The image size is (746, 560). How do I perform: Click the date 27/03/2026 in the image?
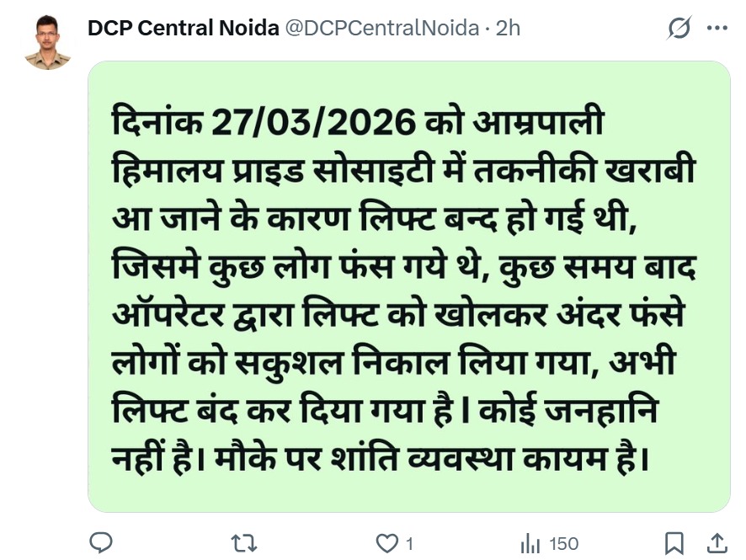(313, 123)
